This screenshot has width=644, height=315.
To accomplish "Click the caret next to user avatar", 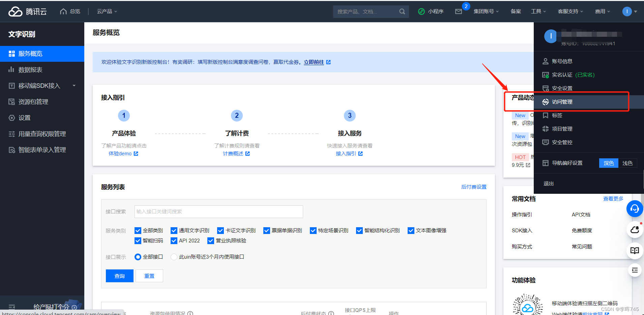I will pos(636,11).
